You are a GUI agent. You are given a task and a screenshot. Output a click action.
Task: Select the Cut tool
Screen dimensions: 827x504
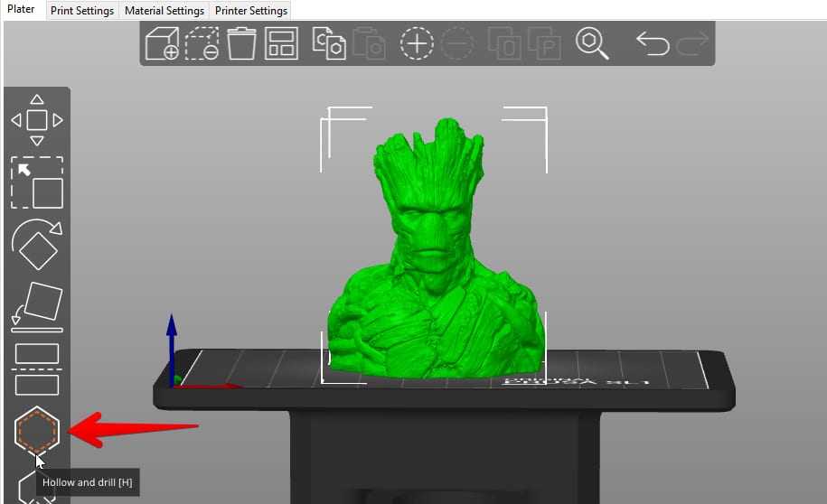pos(37,369)
